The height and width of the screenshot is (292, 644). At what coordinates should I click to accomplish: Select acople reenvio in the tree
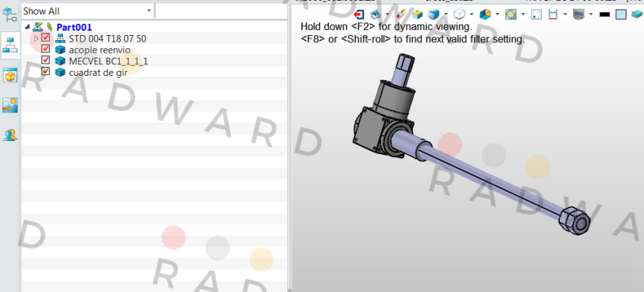[100, 50]
